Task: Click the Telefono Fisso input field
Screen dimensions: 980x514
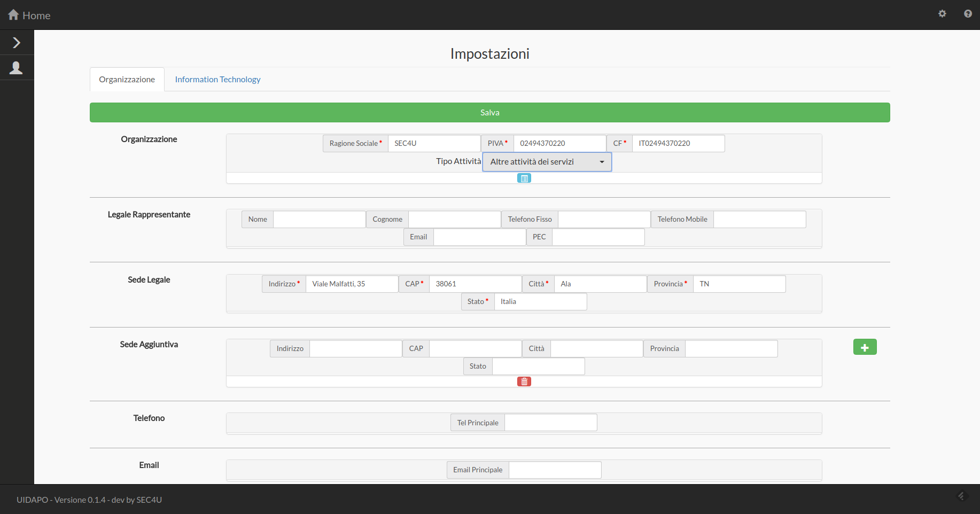Action: click(x=604, y=220)
